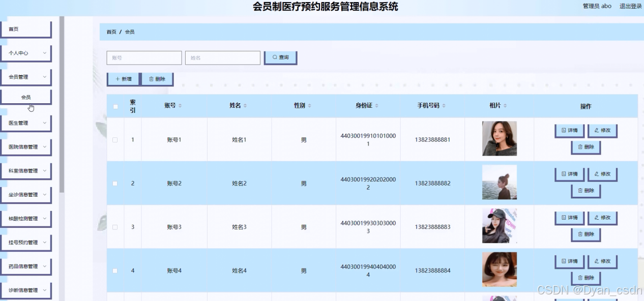This screenshot has width=644, height=301.
Task: Click the name cell 姓名3
Action: tap(239, 227)
